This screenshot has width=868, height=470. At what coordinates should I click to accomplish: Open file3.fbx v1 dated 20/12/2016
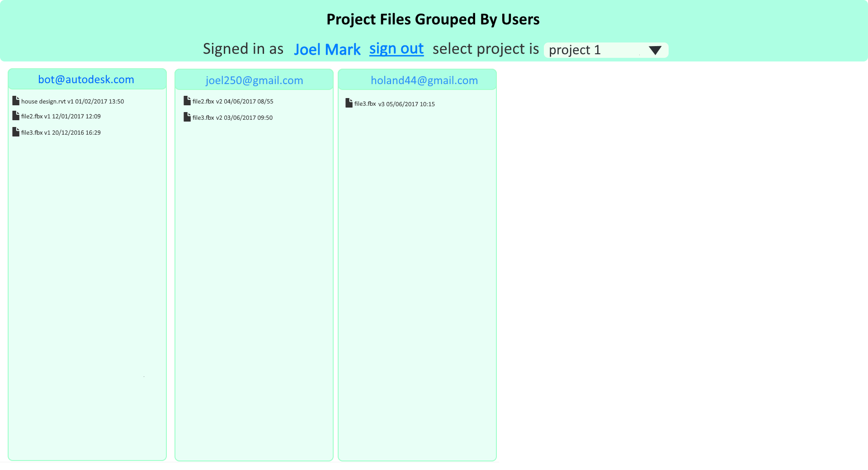(61, 133)
